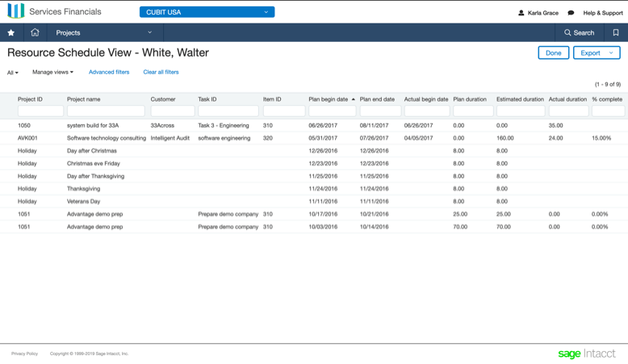Click the Plan begin date sort arrow

tap(354, 99)
